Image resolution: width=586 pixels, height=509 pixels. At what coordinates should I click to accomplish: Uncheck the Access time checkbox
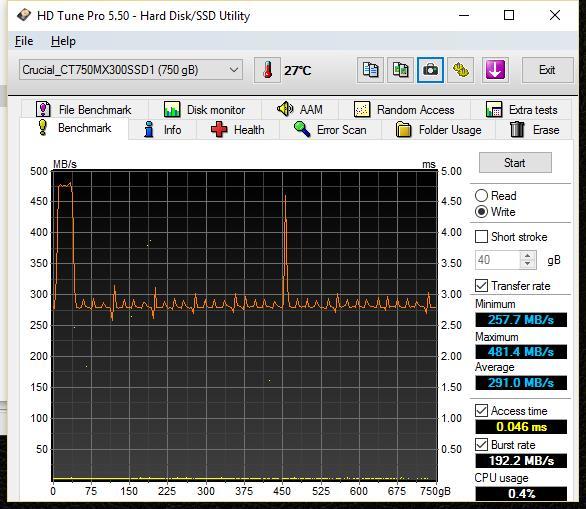click(x=481, y=410)
